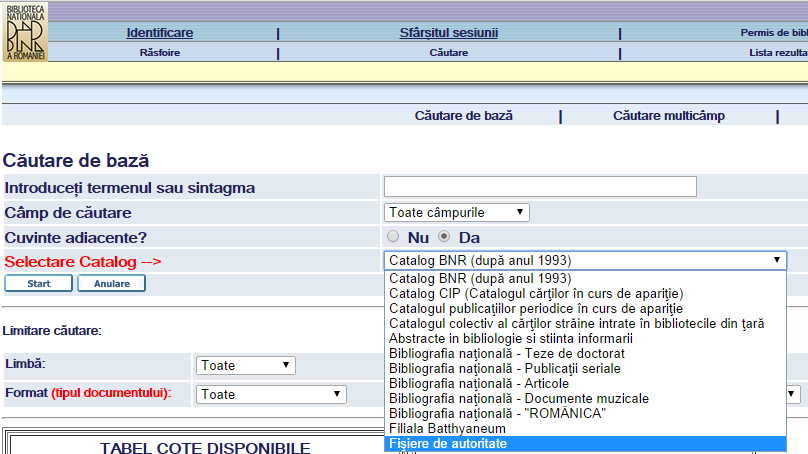
Task: Collapse the Catalog BNR selection dropdown
Action: coord(585,260)
